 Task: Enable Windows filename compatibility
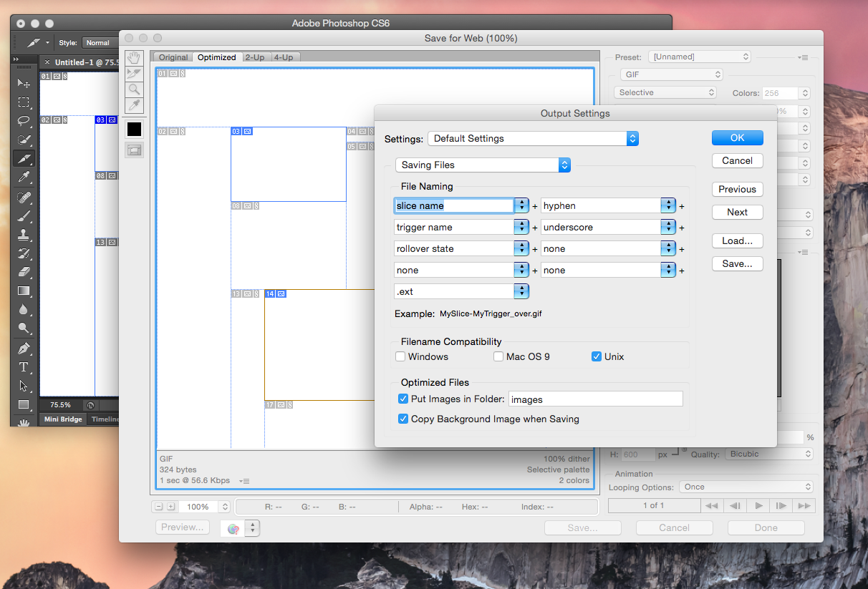400,356
